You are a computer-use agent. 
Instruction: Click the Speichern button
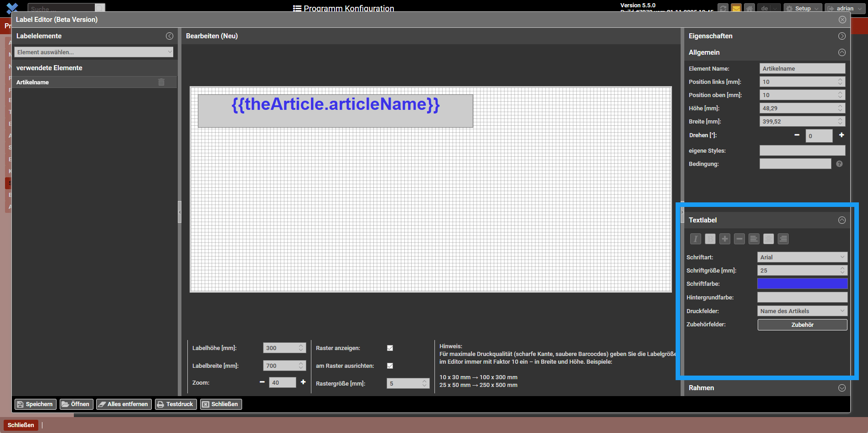(x=35, y=404)
